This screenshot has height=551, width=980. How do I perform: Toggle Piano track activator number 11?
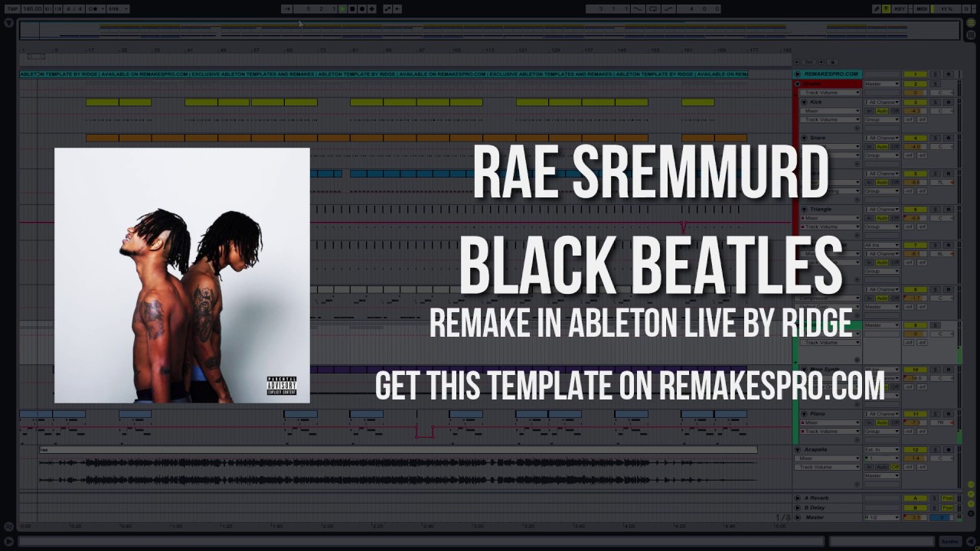(x=916, y=414)
